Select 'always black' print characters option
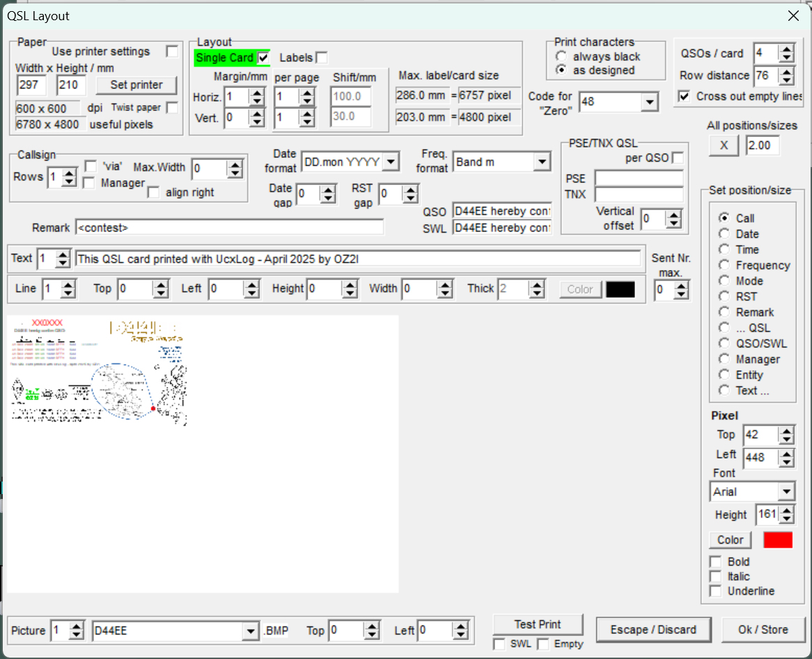Viewport: 812px width, 659px height. (x=561, y=56)
